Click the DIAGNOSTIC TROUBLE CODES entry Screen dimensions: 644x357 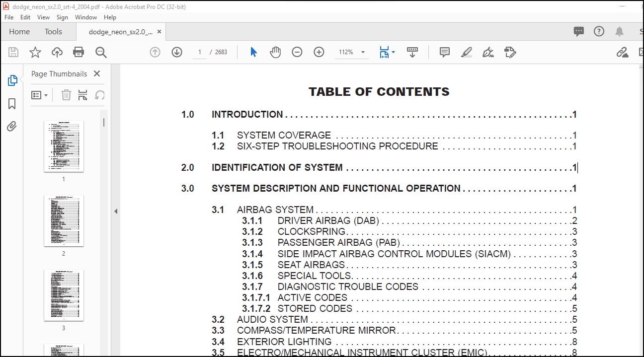[x=348, y=287]
